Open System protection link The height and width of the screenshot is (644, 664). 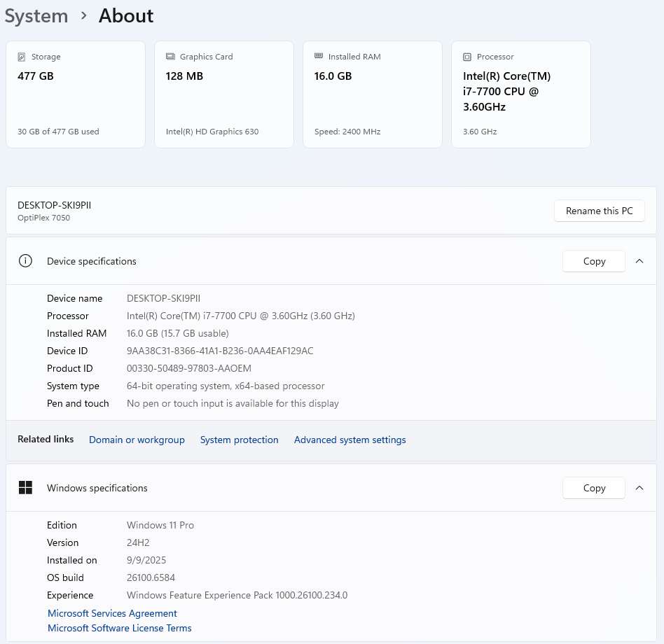239,440
